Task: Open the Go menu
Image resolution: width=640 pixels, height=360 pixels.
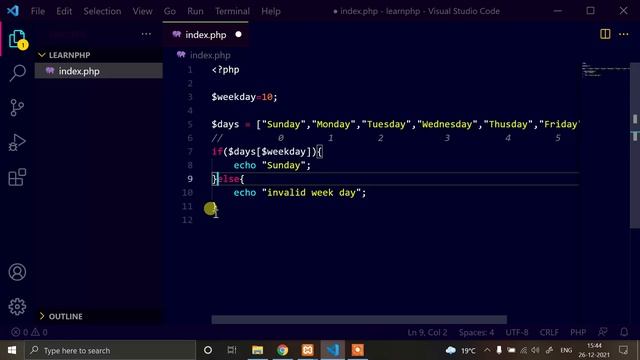Action: point(170,11)
